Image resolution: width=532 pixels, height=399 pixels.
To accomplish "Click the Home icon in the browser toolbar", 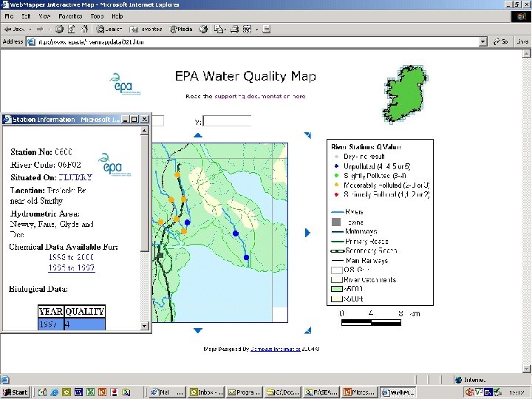I will pyautogui.click(x=86, y=30).
